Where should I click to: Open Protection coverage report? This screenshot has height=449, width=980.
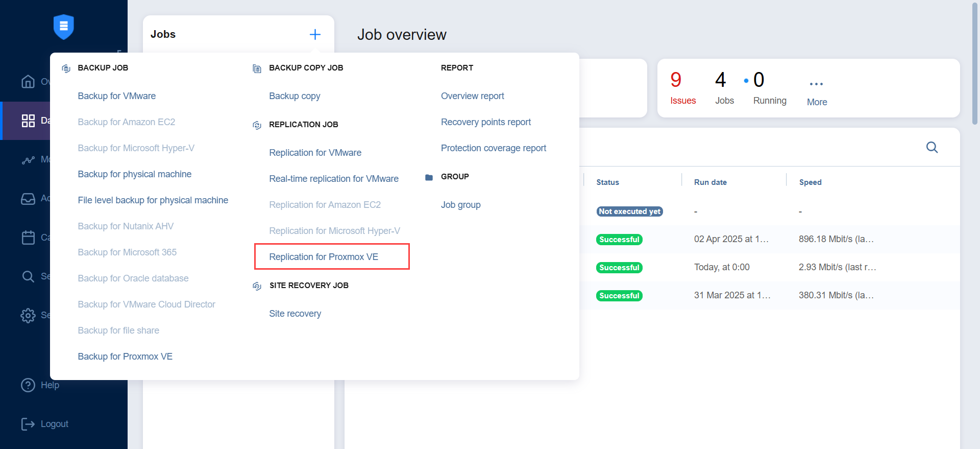coord(493,148)
